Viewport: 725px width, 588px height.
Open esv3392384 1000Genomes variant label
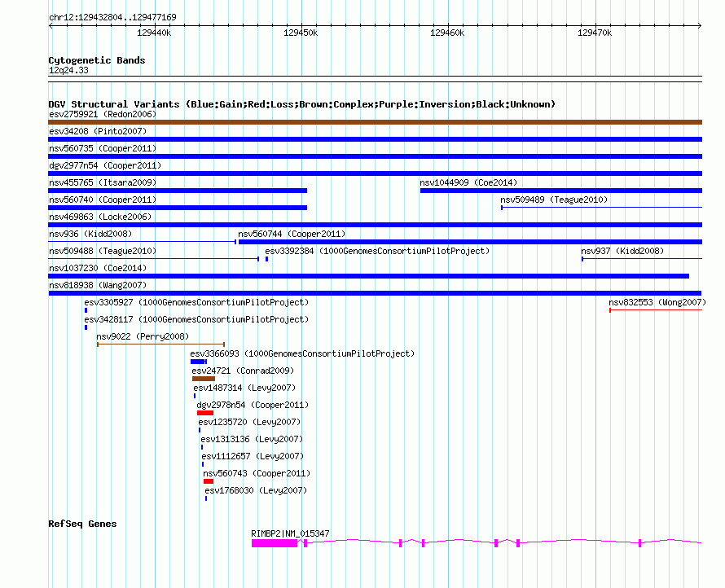click(x=377, y=251)
